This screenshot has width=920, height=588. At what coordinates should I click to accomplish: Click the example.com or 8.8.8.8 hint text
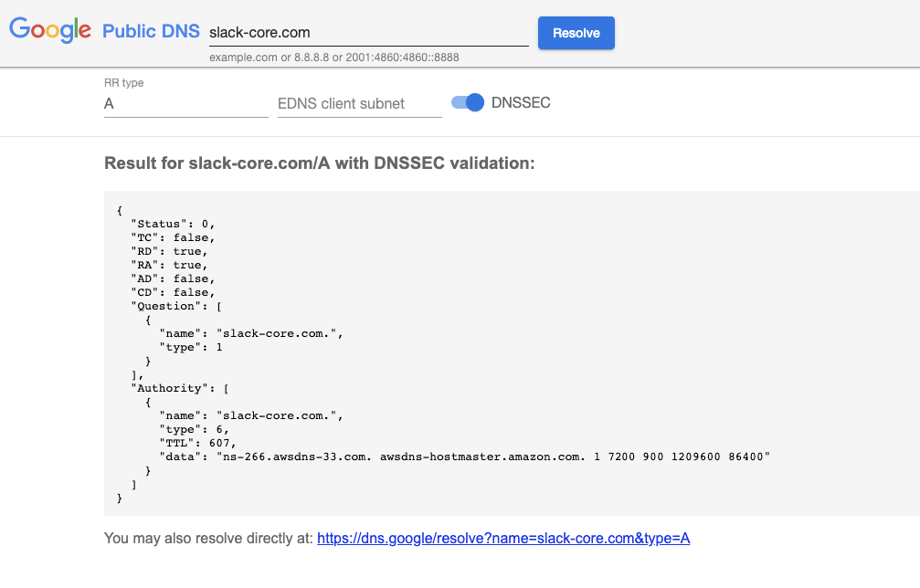333,58
